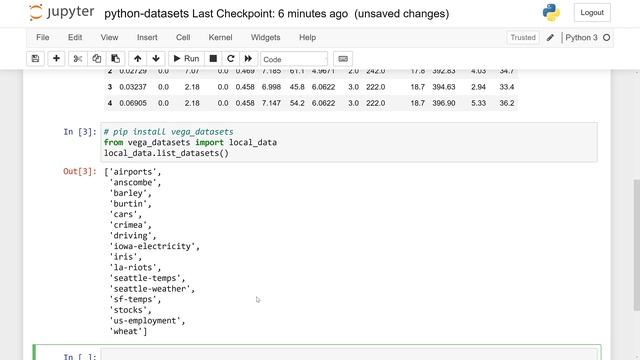Click Last Checkpoint: 6 minutes ago text

(270, 13)
